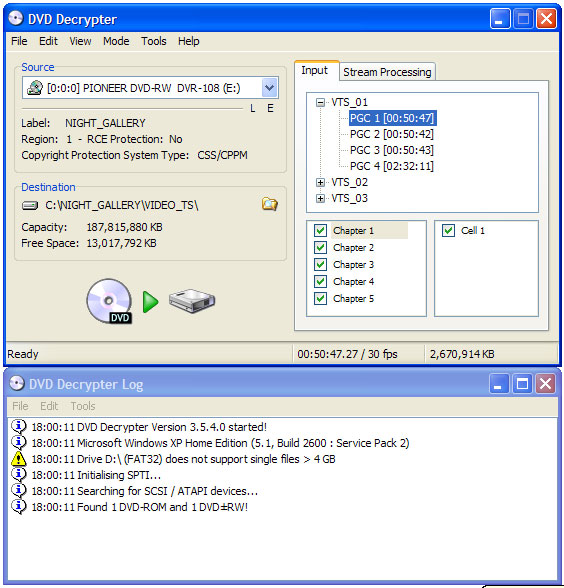Collapse the VTS_01 tree node
This screenshot has width=564, height=588.
click(x=320, y=102)
